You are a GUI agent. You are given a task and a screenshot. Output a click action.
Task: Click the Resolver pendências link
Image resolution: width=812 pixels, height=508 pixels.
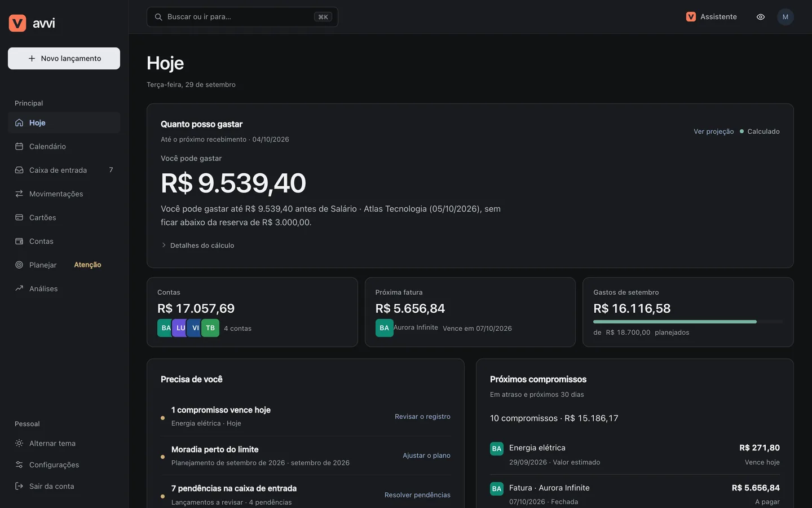point(417,495)
